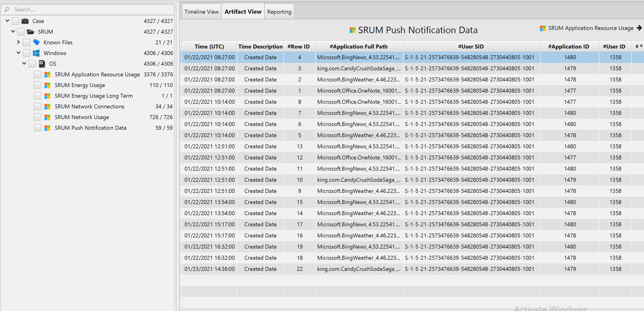The width and height of the screenshot is (644, 311).
Task: Select row with Row ID 22
Action: (412, 269)
